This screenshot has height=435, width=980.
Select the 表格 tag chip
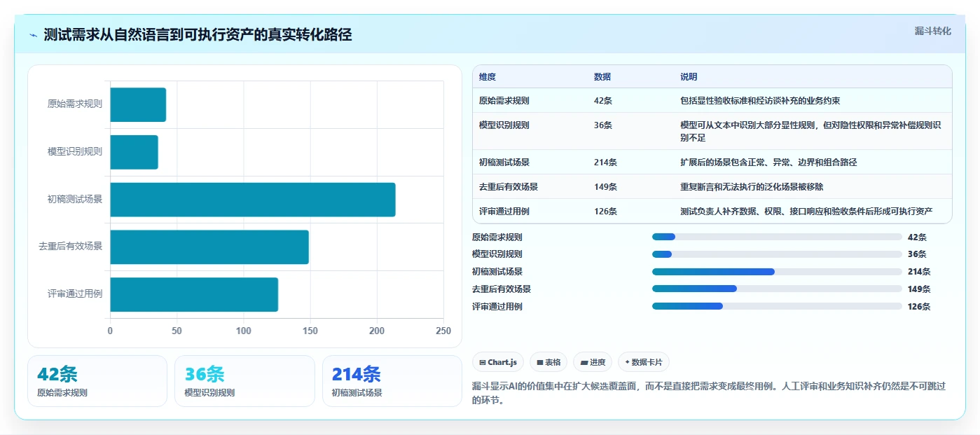tap(548, 362)
